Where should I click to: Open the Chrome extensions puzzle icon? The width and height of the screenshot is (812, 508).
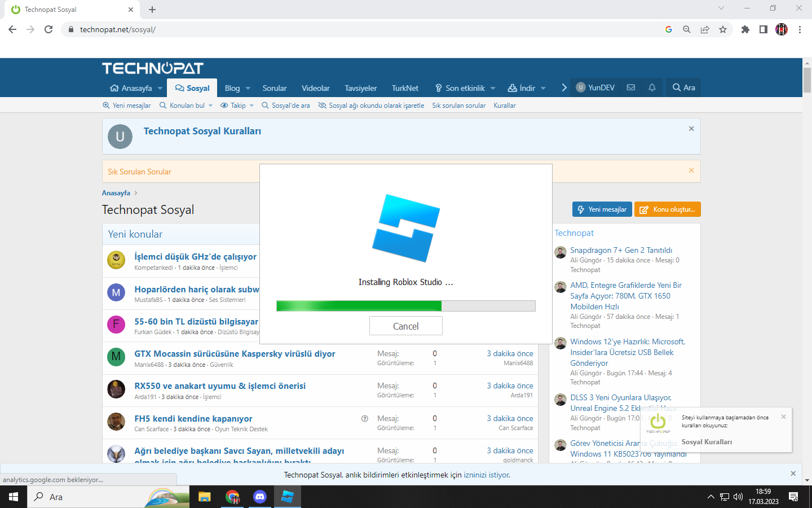click(x=745, y=29)
